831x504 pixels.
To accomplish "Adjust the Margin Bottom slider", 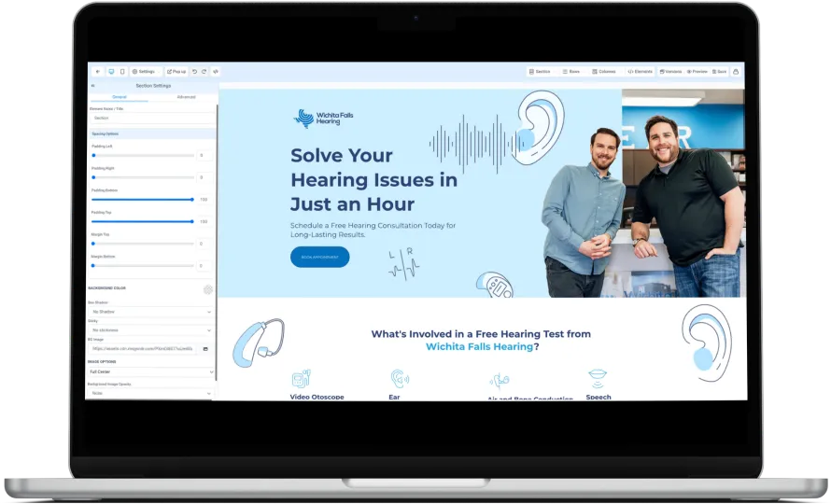I will click(x=143, y=265).
